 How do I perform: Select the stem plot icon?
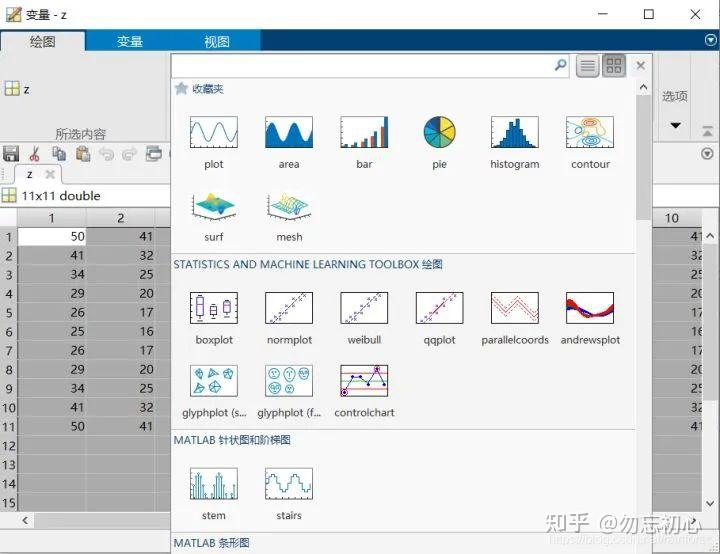(214, 484)
